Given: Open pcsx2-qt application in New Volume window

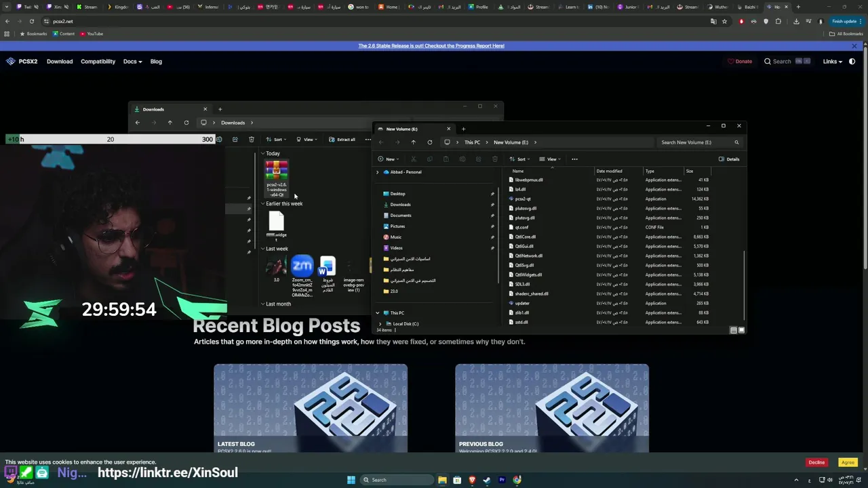Looking at the screenshot, I should coord(523,199).
